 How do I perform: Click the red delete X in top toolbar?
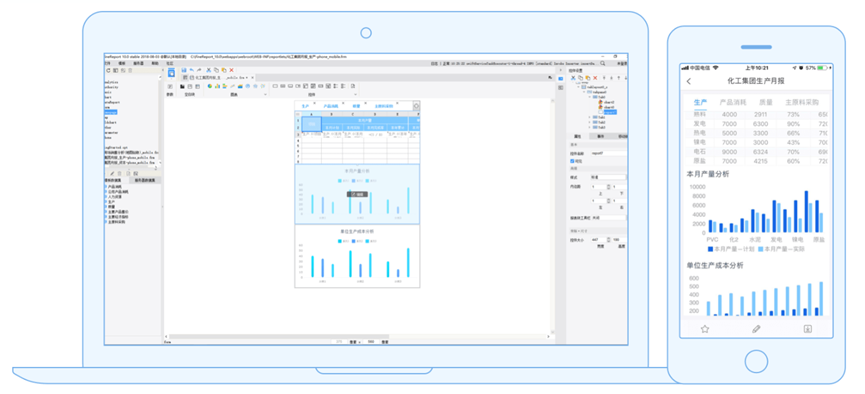232,70
